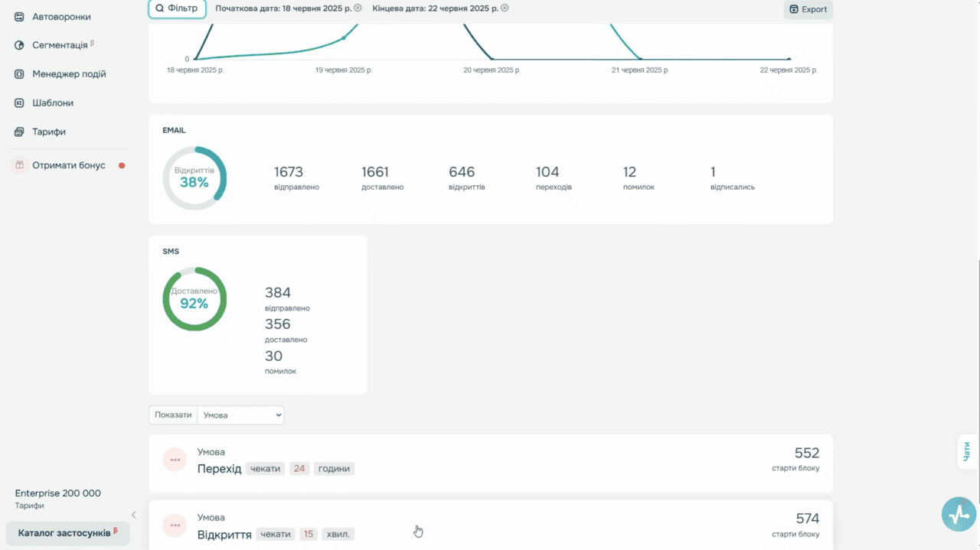This screenshot has height=550, width=980.
Task: Select the Менеджер подій icon
Action: pos(19,74)
